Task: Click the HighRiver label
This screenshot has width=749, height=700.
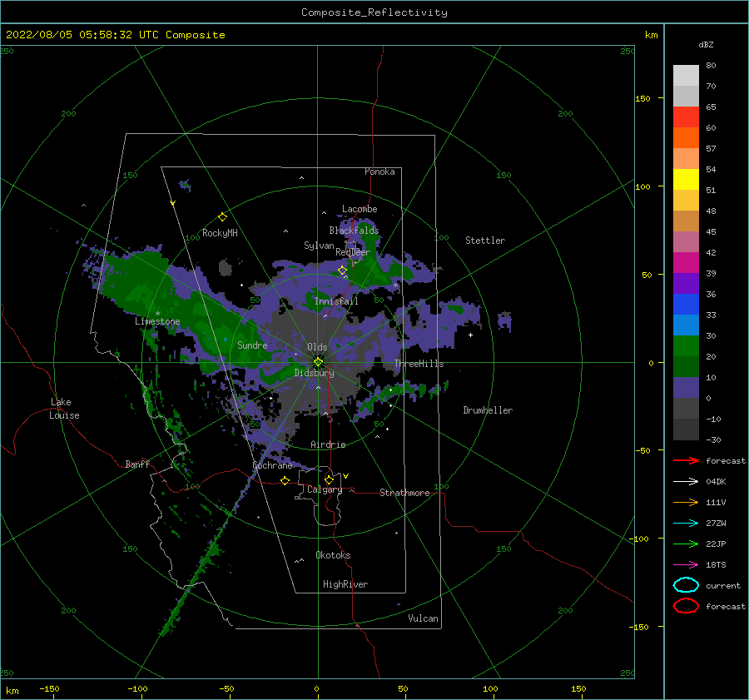Action: [345, 584]
